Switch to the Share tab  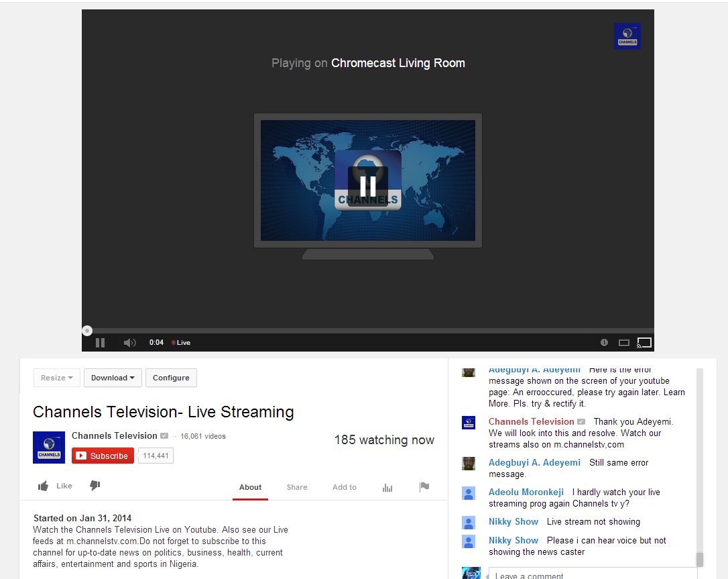point(296,487)
